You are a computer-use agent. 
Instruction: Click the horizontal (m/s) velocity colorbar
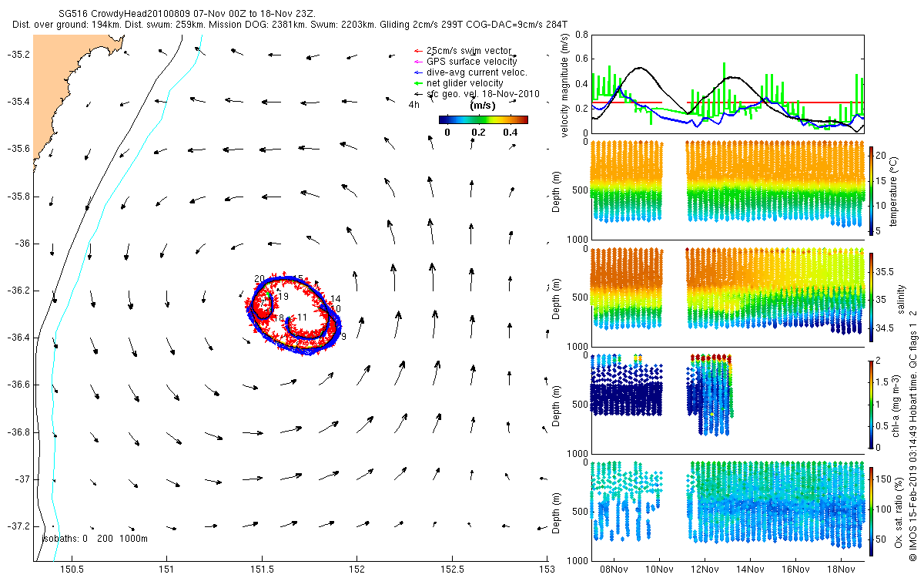coord(483,119)
